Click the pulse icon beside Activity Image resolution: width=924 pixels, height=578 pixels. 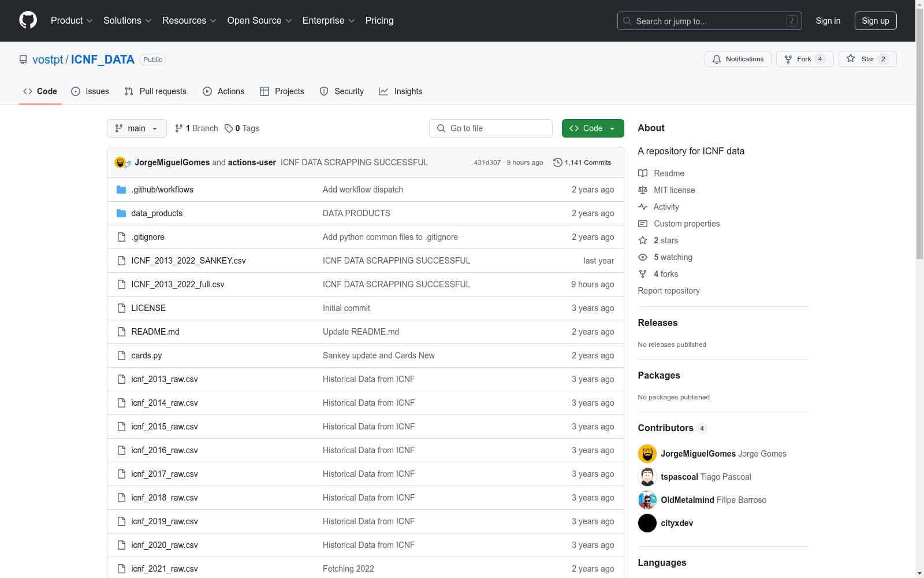coord(643,207)
